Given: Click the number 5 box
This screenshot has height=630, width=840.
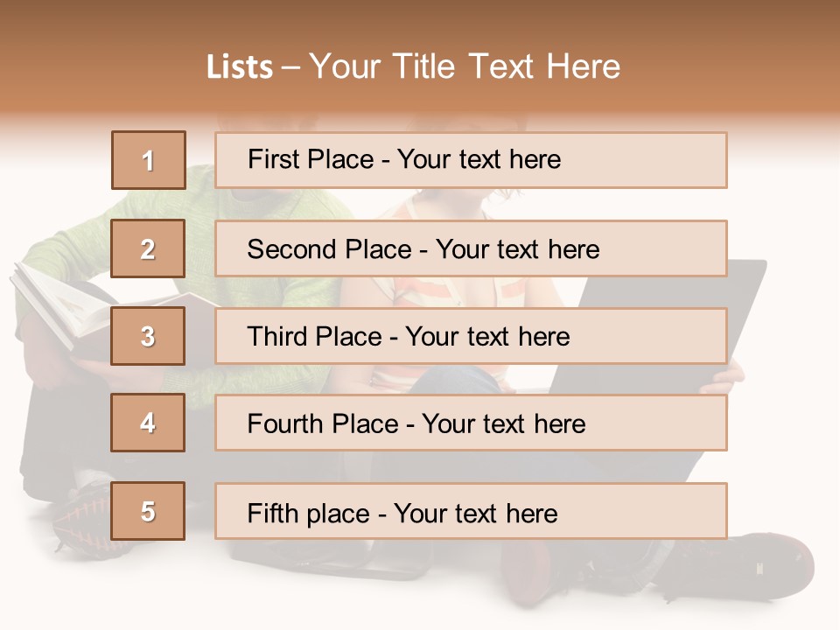Looking at the screenshot, I should [x=148, y=510].
